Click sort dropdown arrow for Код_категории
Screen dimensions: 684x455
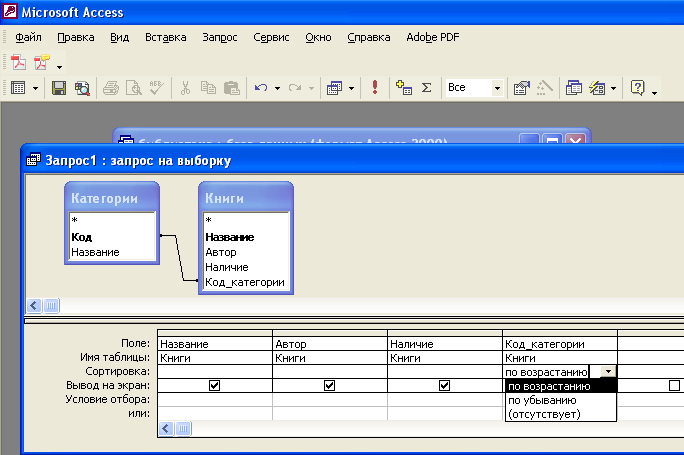tap(608, 372)
